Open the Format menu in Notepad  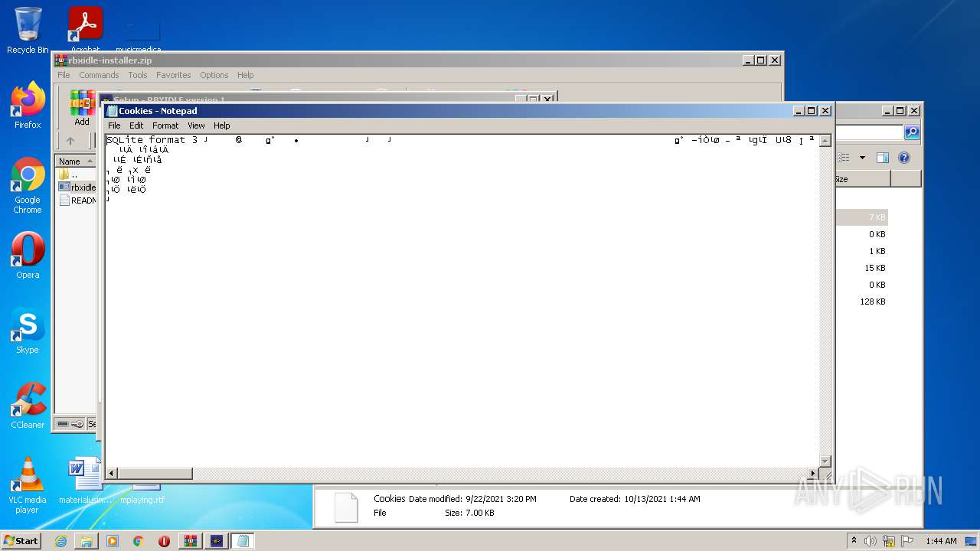point(165,126)
